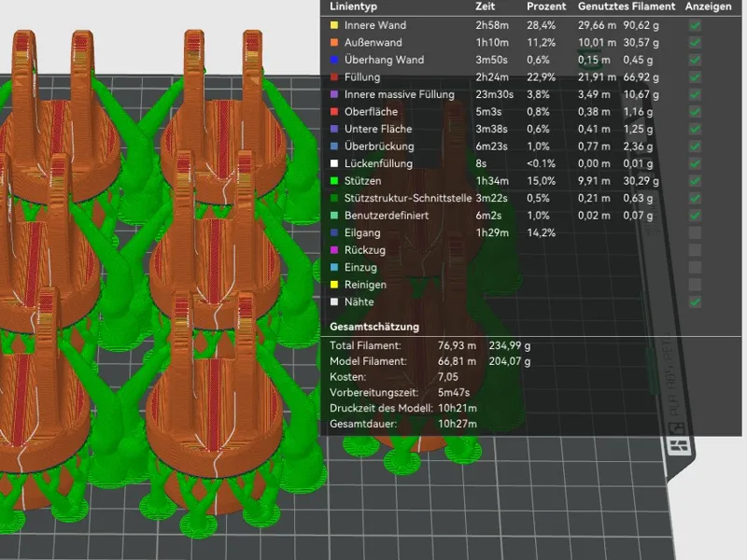Select the Stützen row label
This screenshot has height=560, width=747.
(362, 181)
